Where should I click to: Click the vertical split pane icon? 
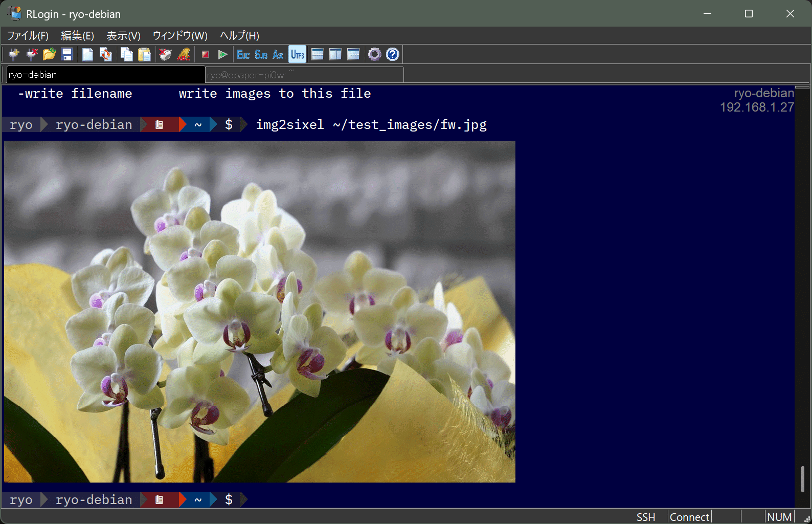point(335,54)
